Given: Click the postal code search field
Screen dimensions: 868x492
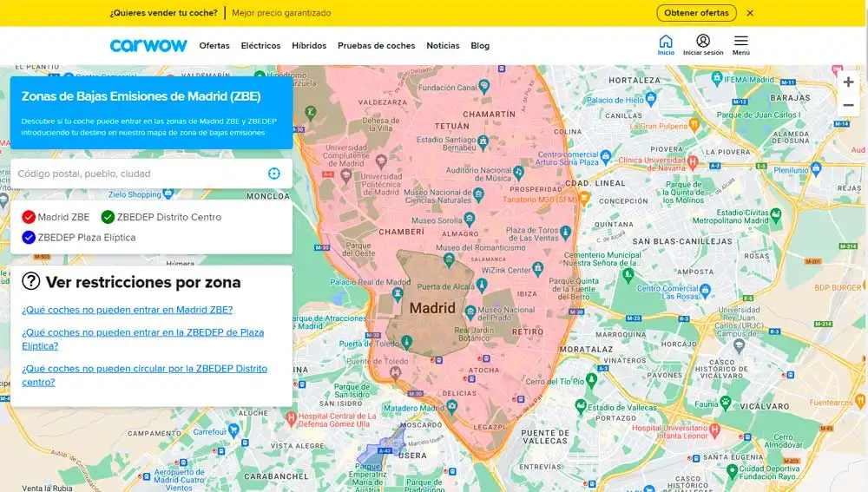Looking at the screenshot, I should (x=139, y=174).
